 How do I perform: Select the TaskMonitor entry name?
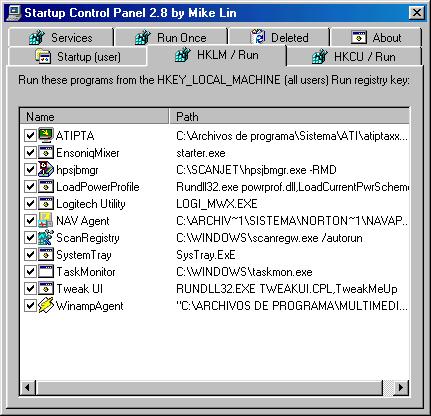[86, 272]
